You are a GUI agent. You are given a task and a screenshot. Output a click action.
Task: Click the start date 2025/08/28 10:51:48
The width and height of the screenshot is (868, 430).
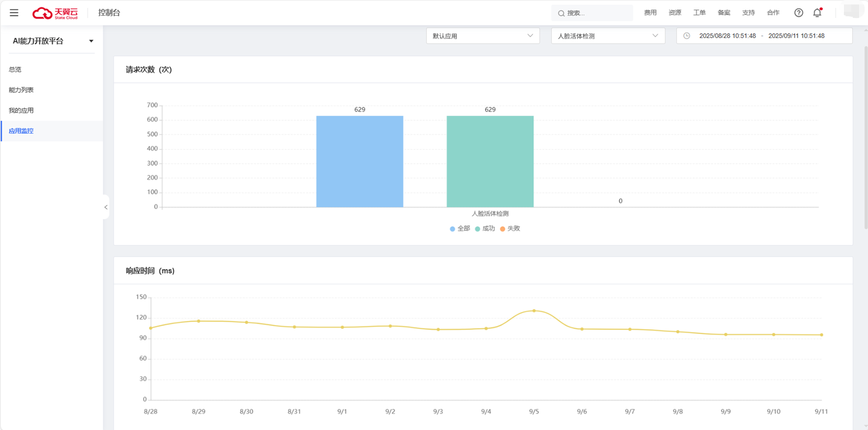(728, 36)
